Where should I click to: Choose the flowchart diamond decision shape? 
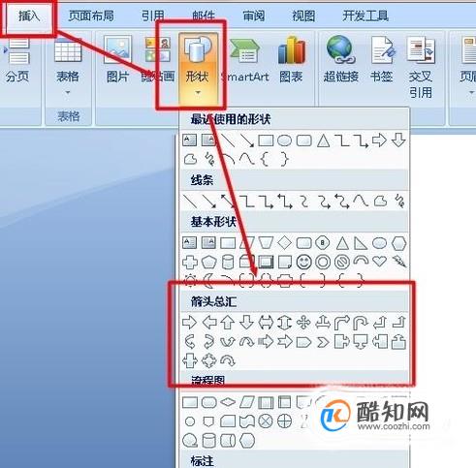click(228, 402)
